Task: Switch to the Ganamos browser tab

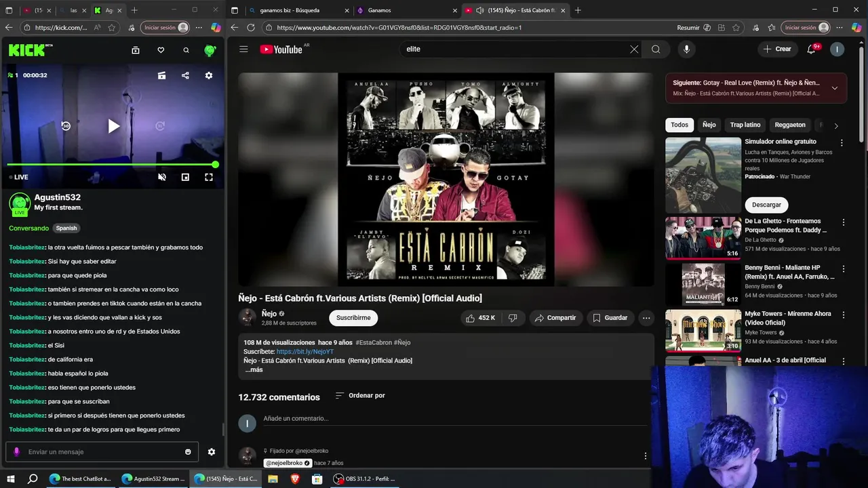Action: (x=406, y=10)
